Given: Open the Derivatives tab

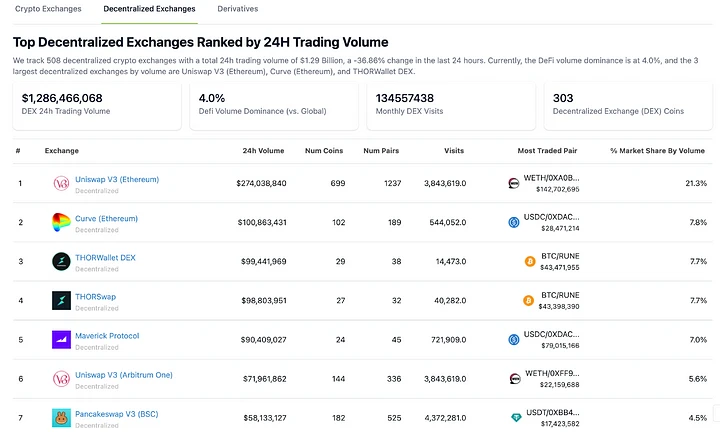Looking at the screenshot, I should coord(237,9).
